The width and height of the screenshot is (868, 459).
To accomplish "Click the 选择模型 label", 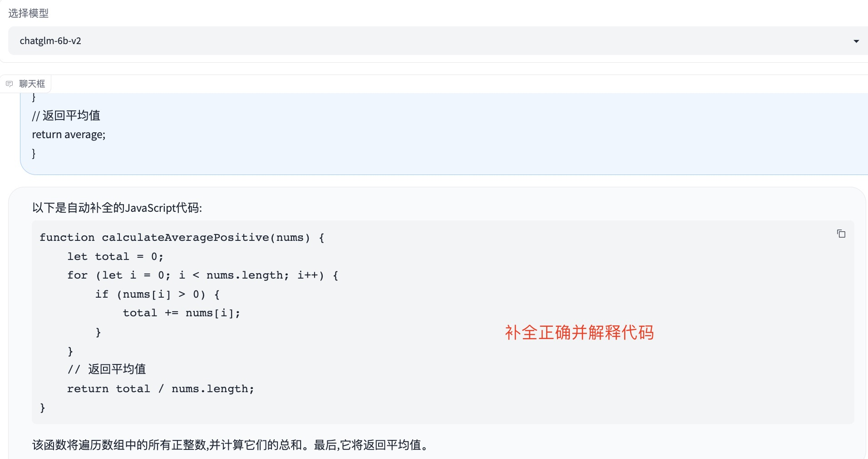I will tap(29, 13).
